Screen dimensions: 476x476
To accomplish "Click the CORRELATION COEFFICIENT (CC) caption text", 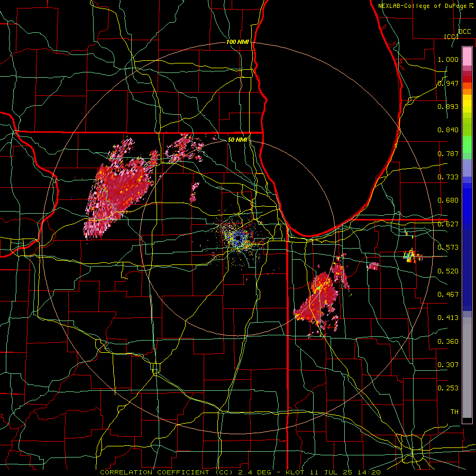I will [x=167, y=472].
